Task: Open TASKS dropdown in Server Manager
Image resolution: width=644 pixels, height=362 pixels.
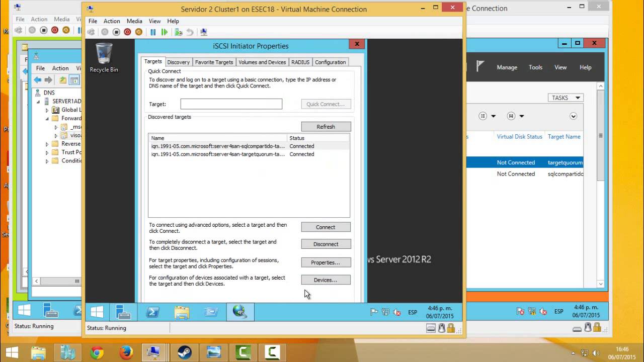Action: tap(566, 98)
